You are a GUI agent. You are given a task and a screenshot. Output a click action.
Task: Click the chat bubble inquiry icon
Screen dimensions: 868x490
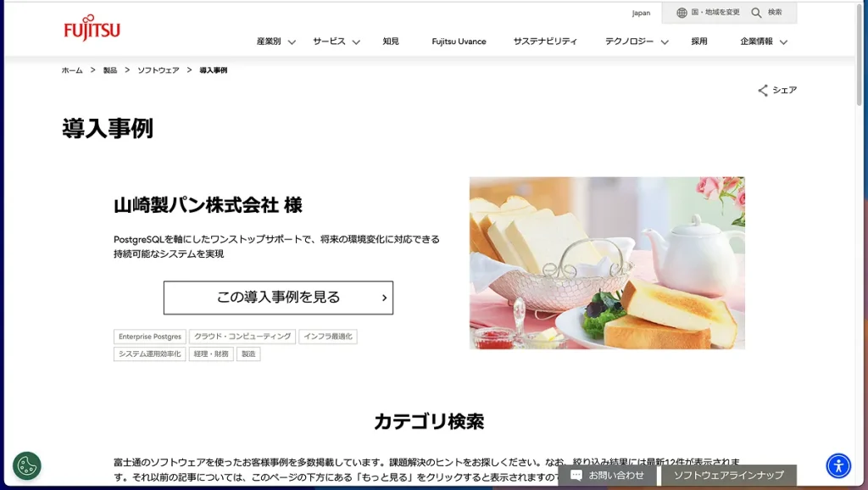[x=576, y=475]
